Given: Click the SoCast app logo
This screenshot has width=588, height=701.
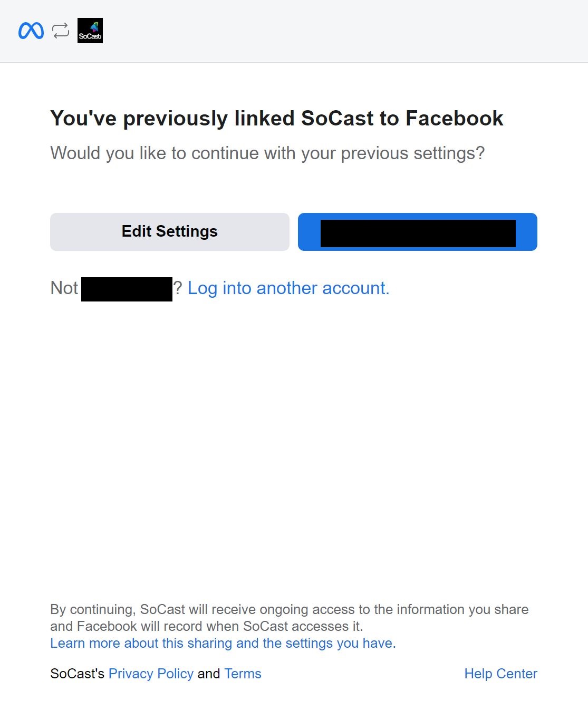Looking at the screenshot, I should tap(90, 31).
